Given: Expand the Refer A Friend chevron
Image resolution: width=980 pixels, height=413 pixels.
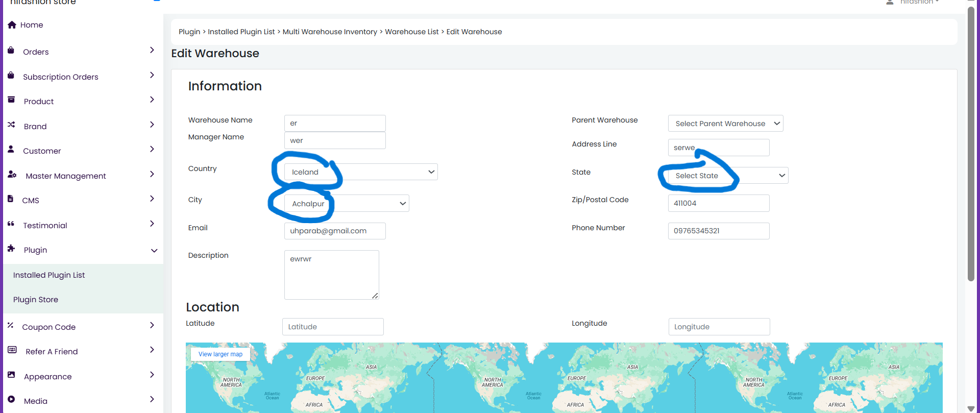Looking at the screenshot, I should pos(152,350).
